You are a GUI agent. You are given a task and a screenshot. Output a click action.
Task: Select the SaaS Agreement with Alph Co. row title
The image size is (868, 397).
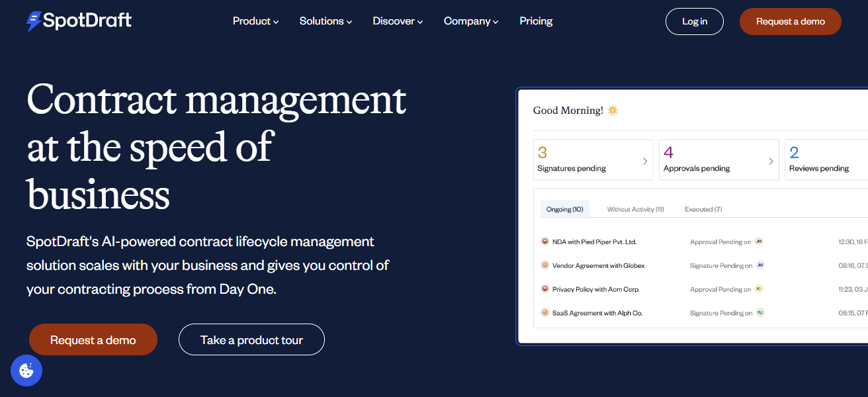(x=597, y=313)
